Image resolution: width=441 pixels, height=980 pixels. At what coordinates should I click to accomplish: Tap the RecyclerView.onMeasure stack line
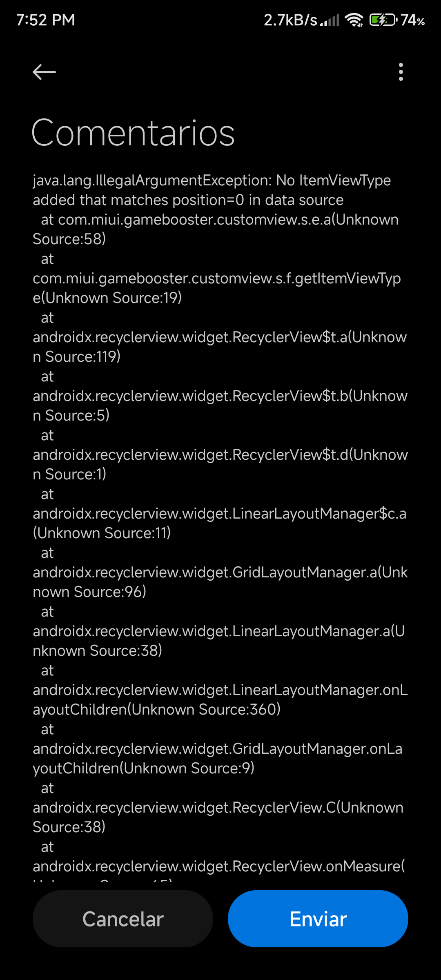click(219, 866)
